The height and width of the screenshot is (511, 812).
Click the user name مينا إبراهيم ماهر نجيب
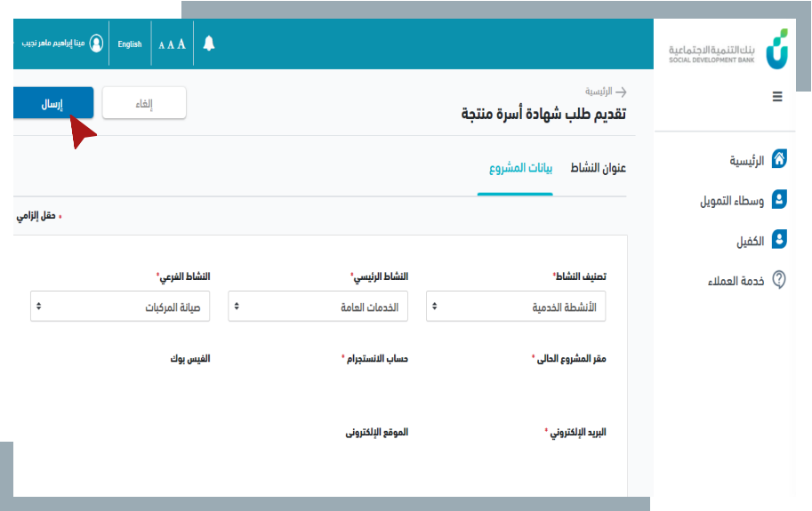tap(52, 43)
